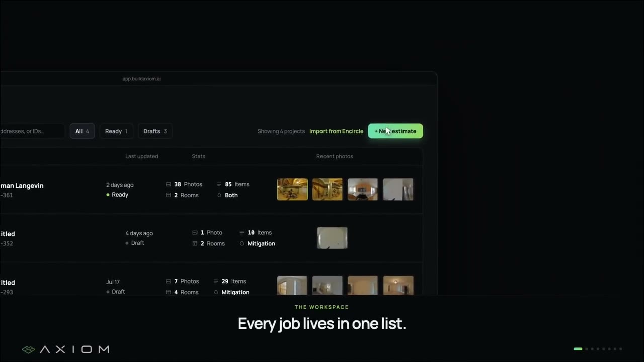
Task: Click the Draft status under Jul 17
Action: click(x=119, y=292)
